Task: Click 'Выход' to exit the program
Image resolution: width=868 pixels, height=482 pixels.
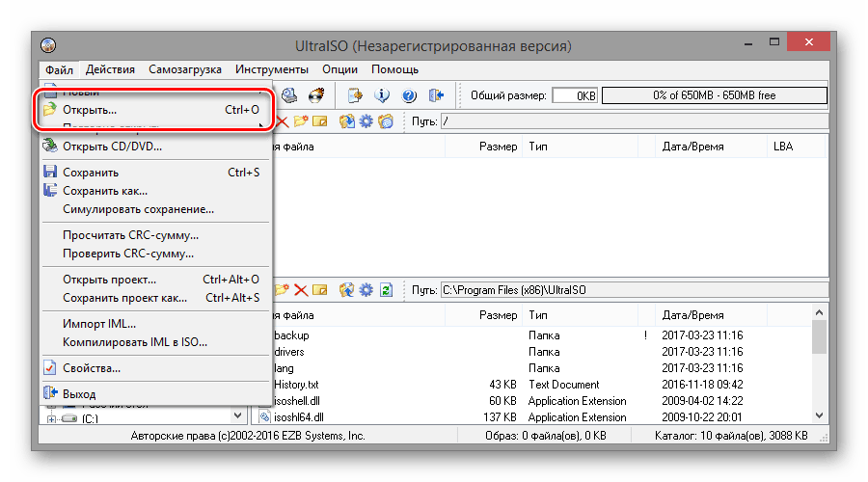Action: pos(79,393)
